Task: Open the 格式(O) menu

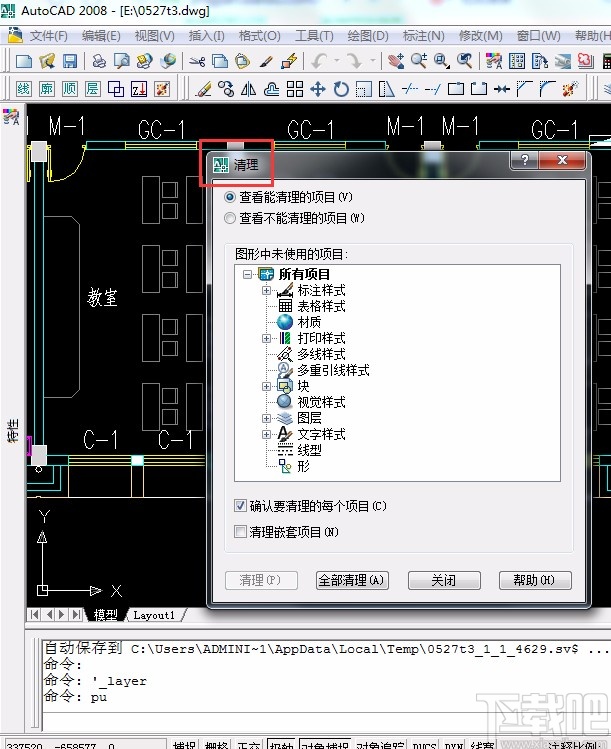Action: [259, 36]
